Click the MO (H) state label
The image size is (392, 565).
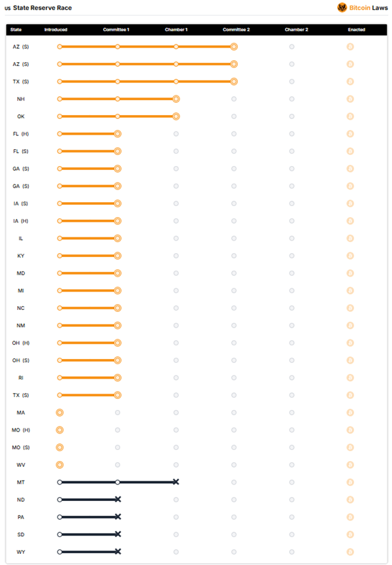(x=21, y=430)
